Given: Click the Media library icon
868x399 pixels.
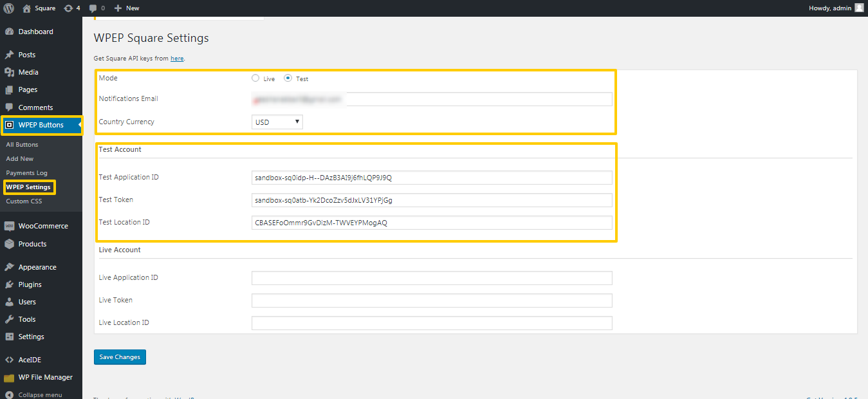Looking at the screenshot, I should pos(10,72).
